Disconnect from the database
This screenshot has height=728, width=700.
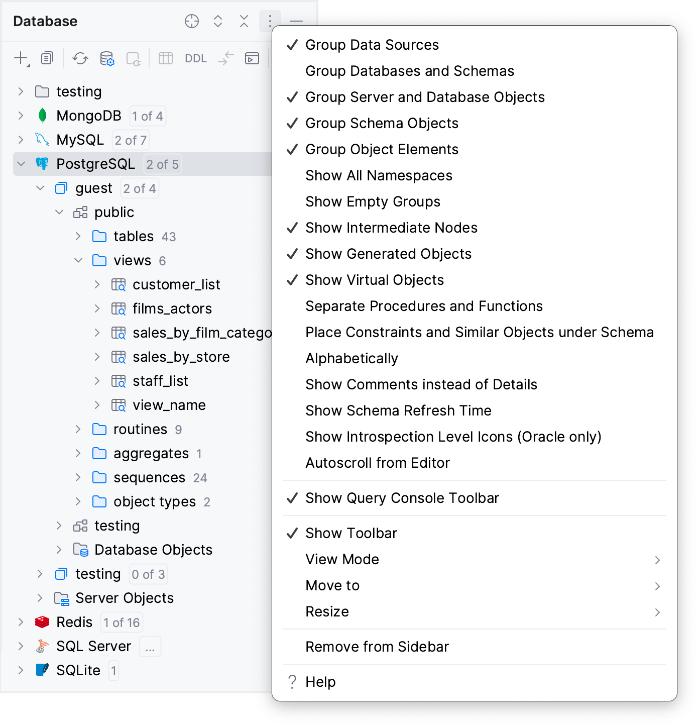(133, 58)
